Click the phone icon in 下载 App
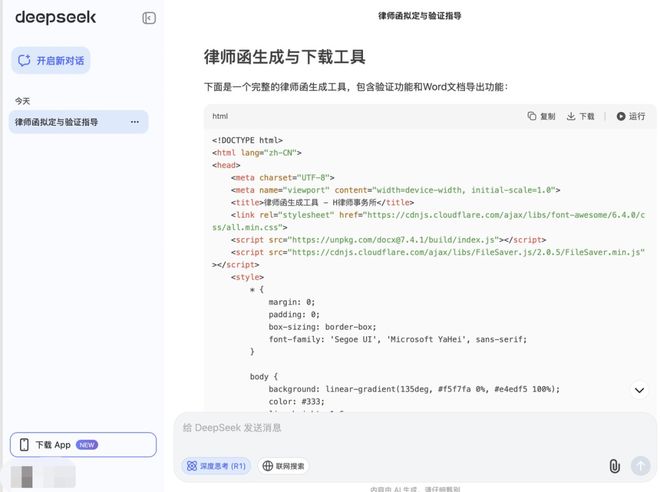 point(24,445)
